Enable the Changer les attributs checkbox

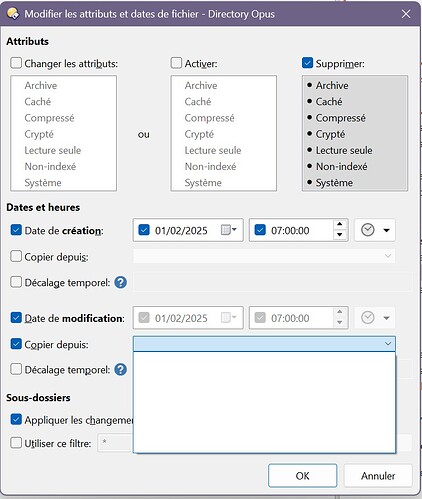click(16, 63)
